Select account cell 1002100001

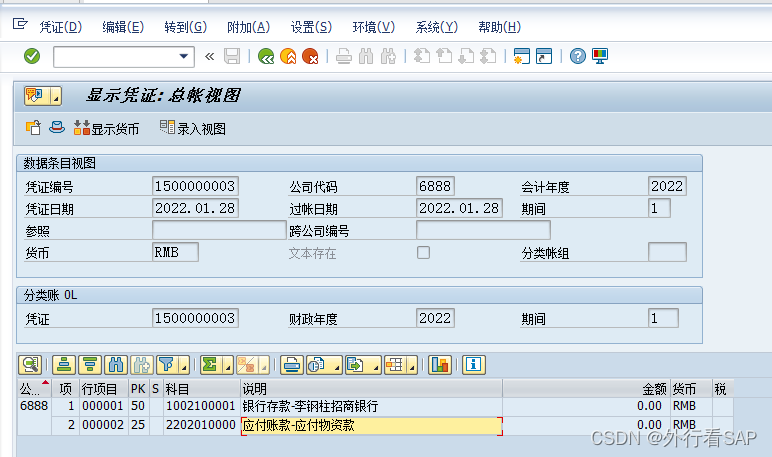(x=201, y=406)
